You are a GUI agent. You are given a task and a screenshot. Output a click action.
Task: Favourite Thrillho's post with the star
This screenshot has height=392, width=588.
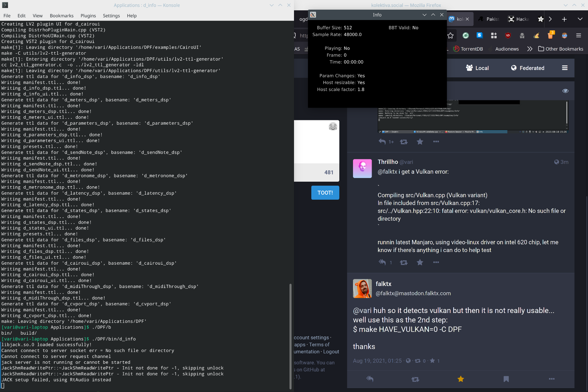coord(420,262)
